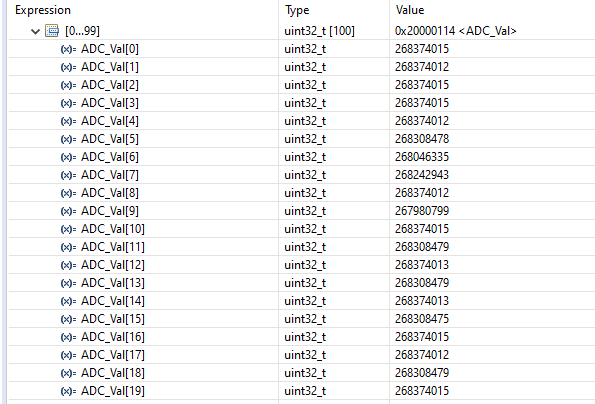Select the ADC_Val[10] expression
This screenshot has height=404, width=595.
pyautogui.click(x=113, y=229)
